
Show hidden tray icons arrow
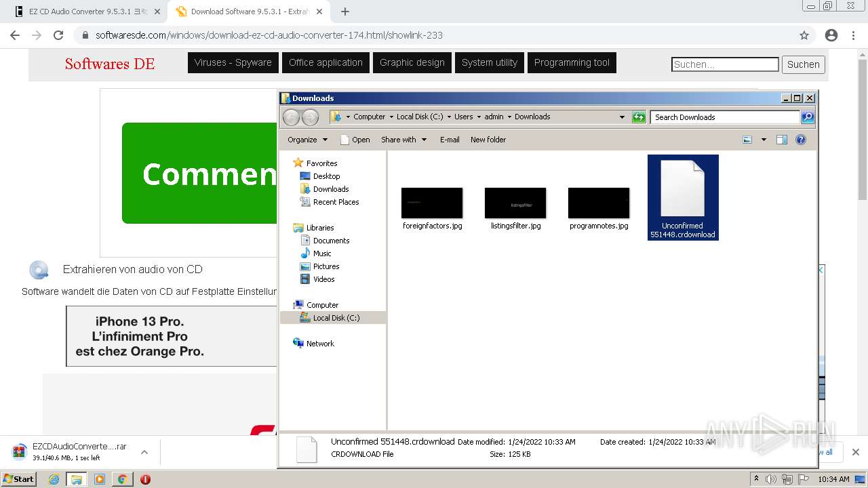(756, 479)
